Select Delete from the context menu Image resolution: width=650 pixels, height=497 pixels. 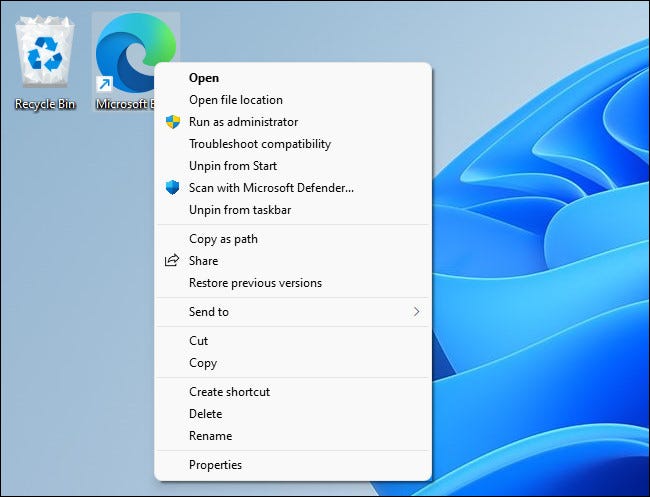pyautogui.click(x=205, y=414)
